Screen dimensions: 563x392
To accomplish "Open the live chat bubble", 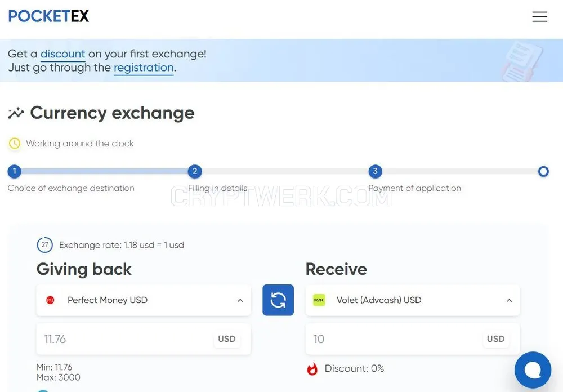I will pyautogui.click(x=533, y=369).
